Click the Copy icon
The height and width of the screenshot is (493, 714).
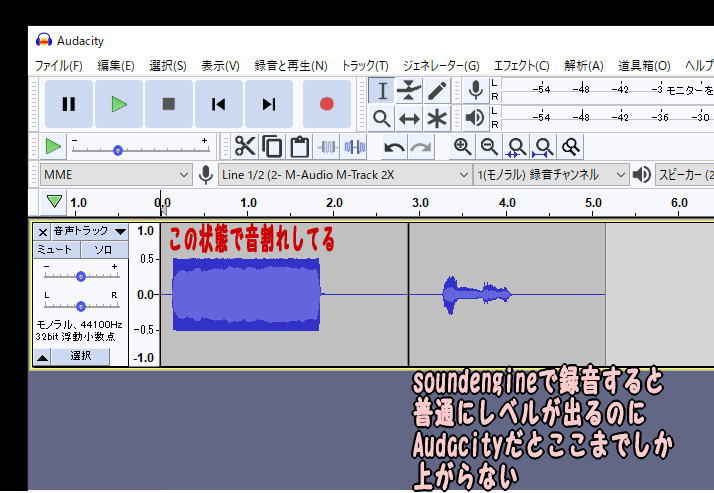pyautogui.click(x=272, y=147)
